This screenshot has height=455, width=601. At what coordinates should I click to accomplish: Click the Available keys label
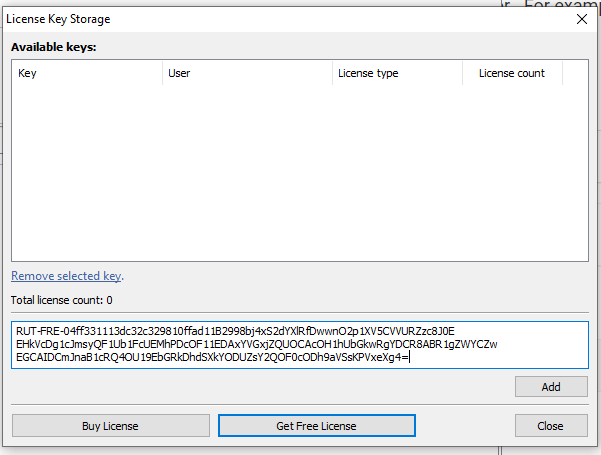coord(54,47)
